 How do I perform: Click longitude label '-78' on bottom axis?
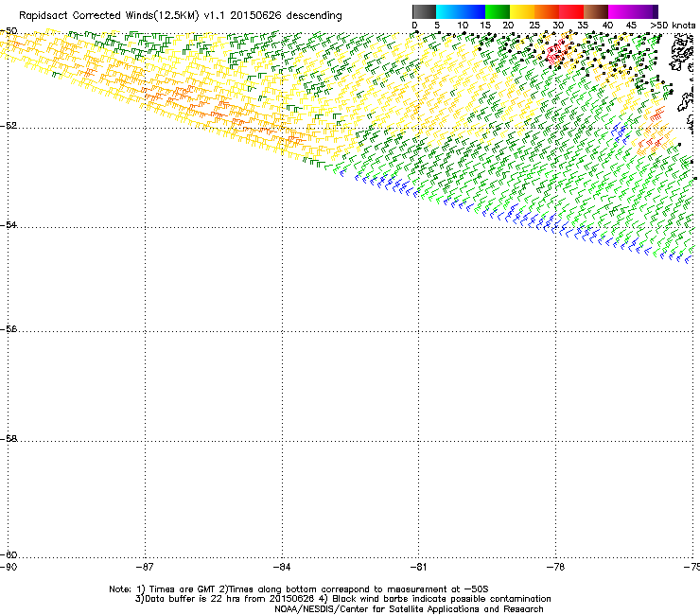pyautogui.click(x=556, y=567)
